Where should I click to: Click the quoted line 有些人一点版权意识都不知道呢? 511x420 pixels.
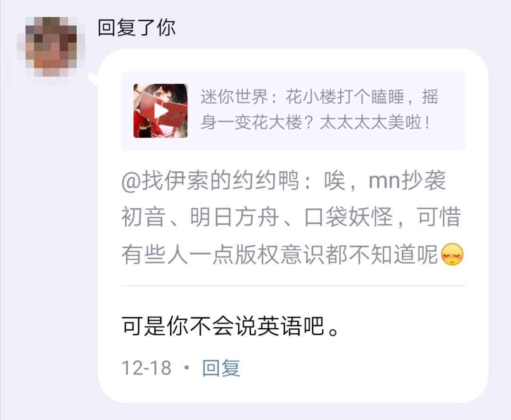click(x=280, y=254)
